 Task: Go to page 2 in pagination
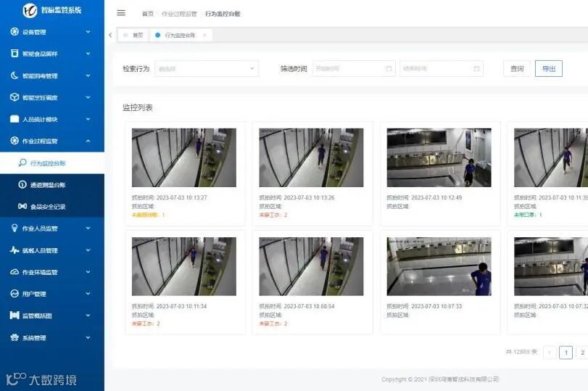pyautogui.click(x=582, y=353)
